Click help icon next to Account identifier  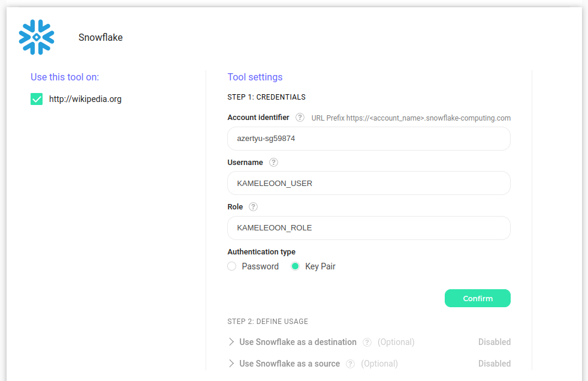[x=300, y=118]
